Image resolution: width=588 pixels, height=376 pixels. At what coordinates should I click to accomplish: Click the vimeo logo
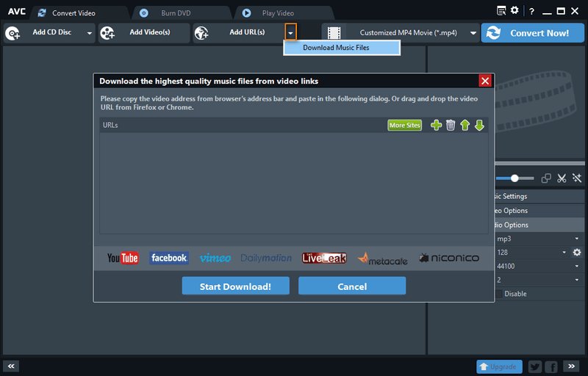[215, 258]
